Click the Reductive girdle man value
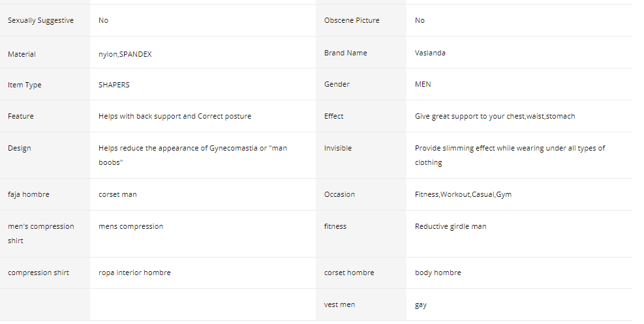 tap(451, 226)
